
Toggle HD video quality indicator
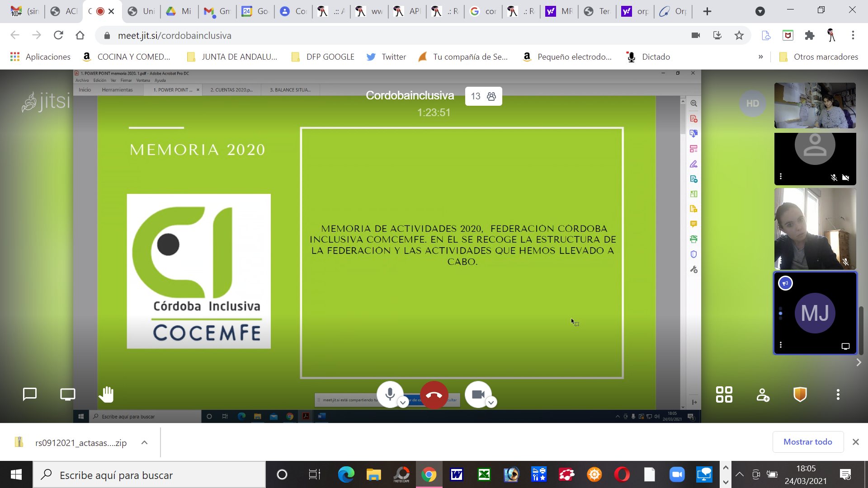(753, 103)
